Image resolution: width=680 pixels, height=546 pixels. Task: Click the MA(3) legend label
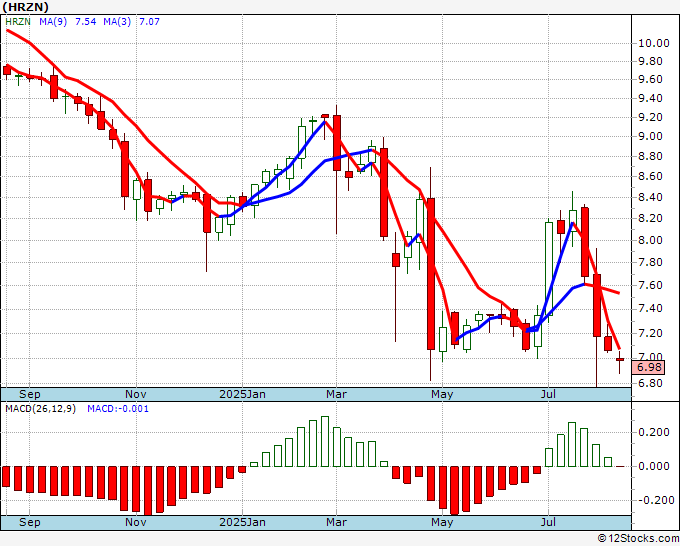(x=117, y=22)
